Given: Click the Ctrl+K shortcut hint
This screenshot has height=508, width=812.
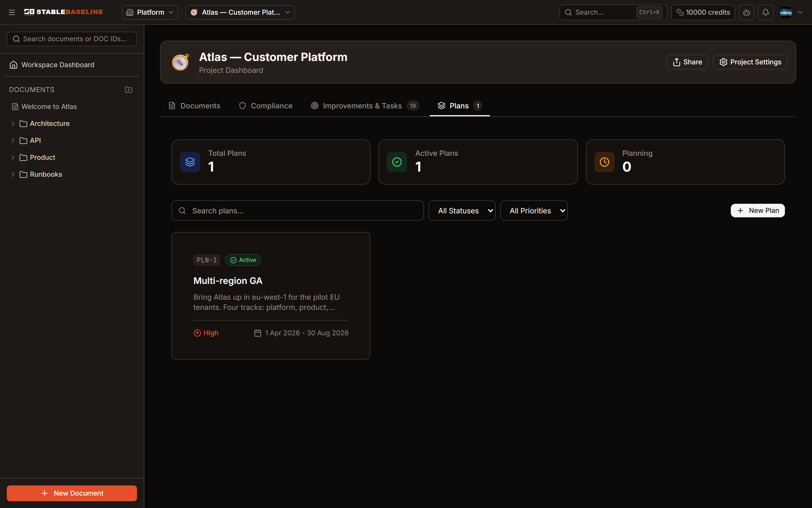Looking at the screenshot, I should (x=649, y=12).
